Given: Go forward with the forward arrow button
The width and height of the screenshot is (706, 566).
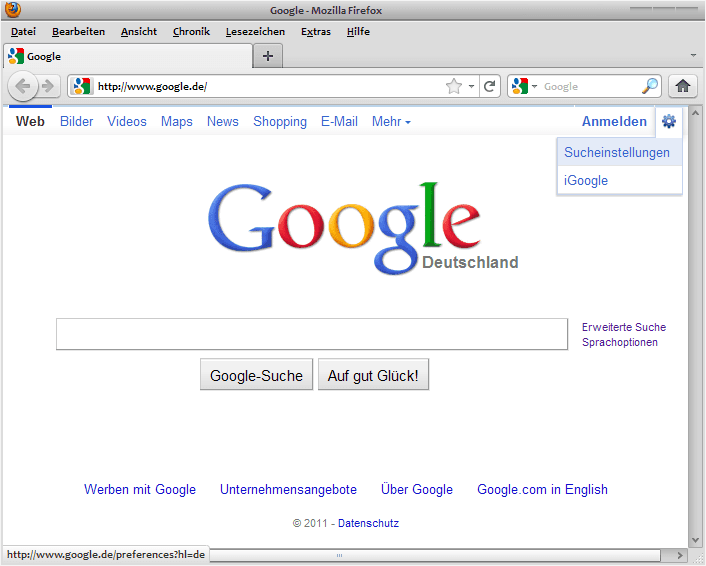Looking at the screenshot, I should tap(48, 86).
